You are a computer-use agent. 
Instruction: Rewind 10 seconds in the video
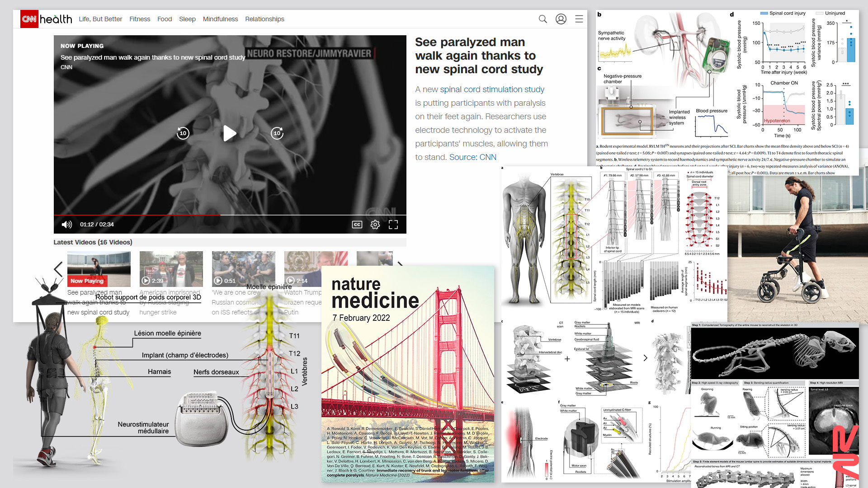point(183,133)
